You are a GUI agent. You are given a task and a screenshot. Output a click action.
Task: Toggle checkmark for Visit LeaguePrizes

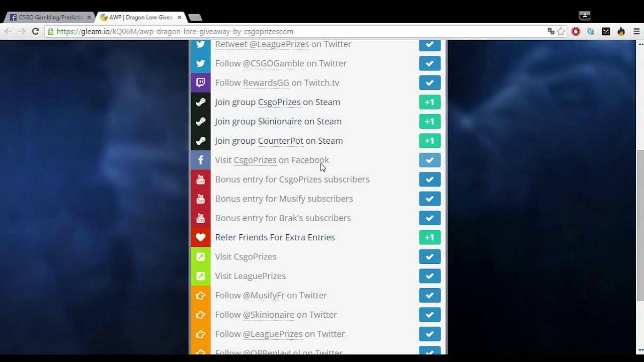(x=430, y=276)
